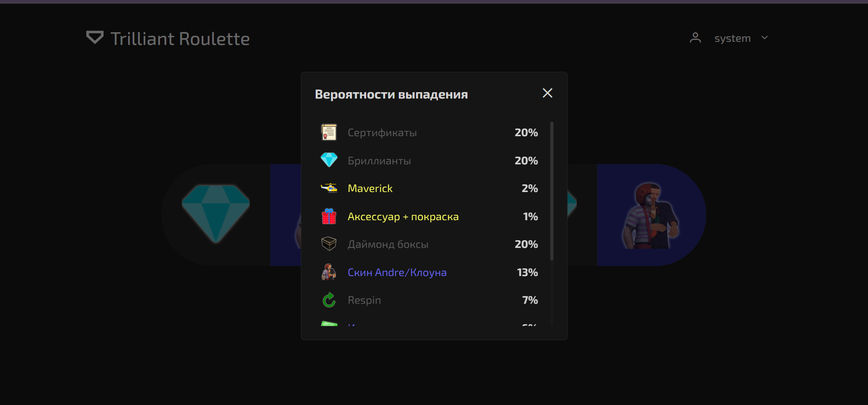This screenshot has width=868, height=405.
Task: Click the clown skin roulette tile
Action: (x=651, y=215)
